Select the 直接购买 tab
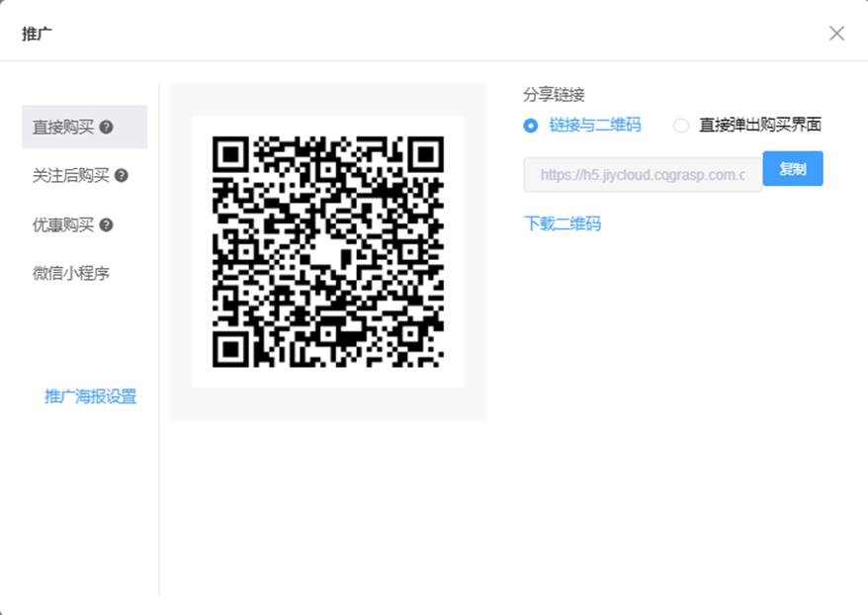 pos(85,128)
